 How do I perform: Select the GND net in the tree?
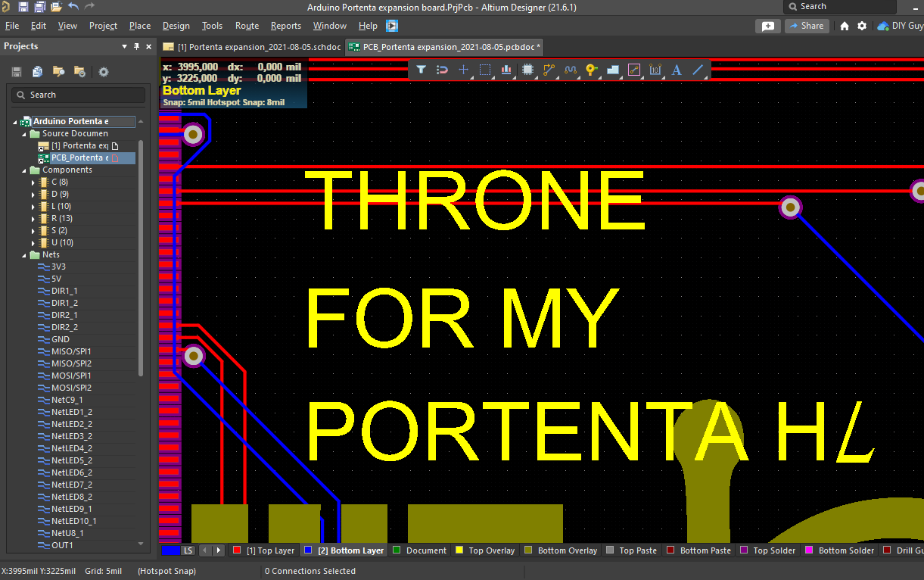click(61, 340)
